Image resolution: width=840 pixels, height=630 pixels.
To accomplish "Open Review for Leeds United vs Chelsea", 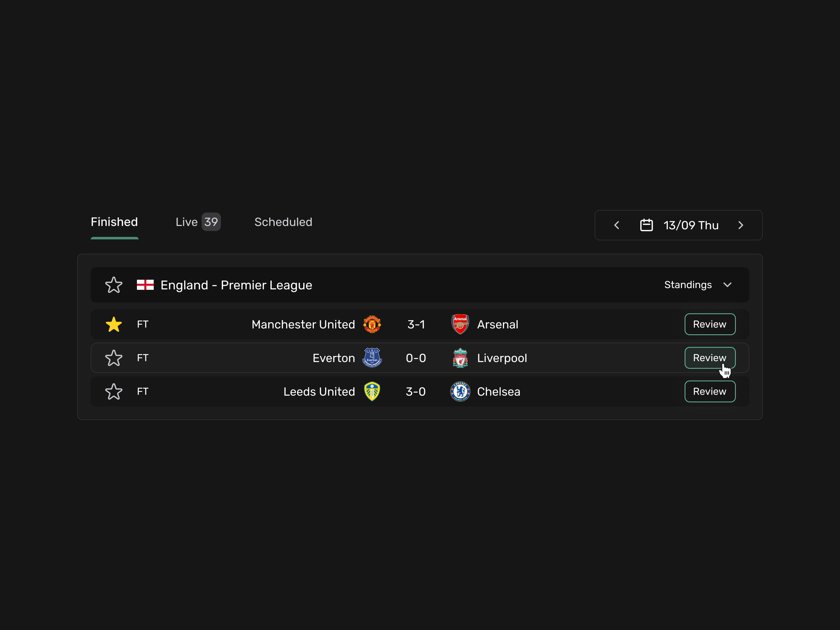I will pos(710,391).
